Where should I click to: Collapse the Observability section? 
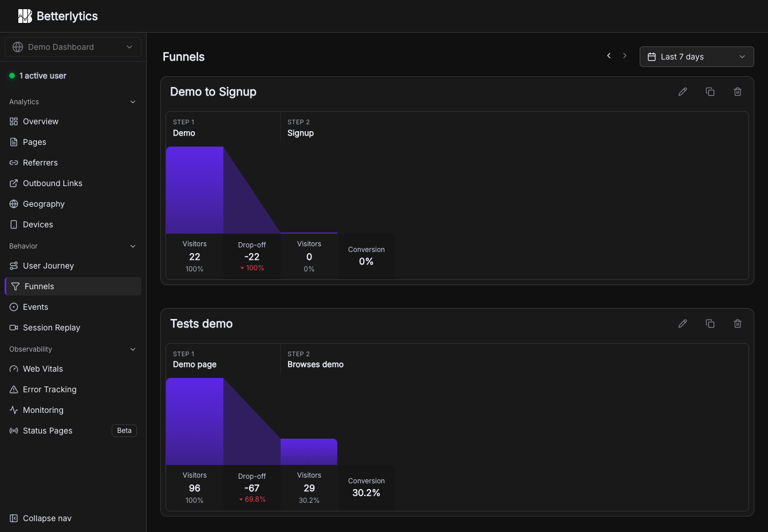[x=73, y=349]
